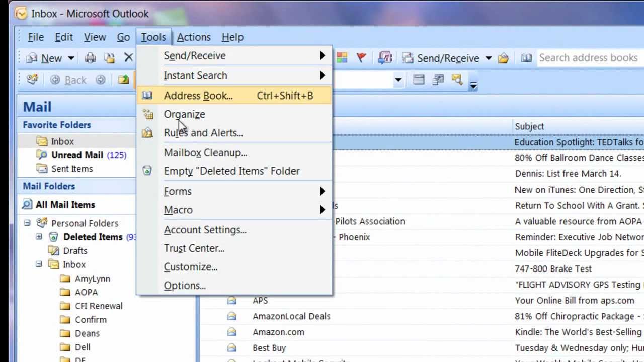Click the red Follow Up flag icon
The width and height of the screenshot is (644, 362).
361,58
